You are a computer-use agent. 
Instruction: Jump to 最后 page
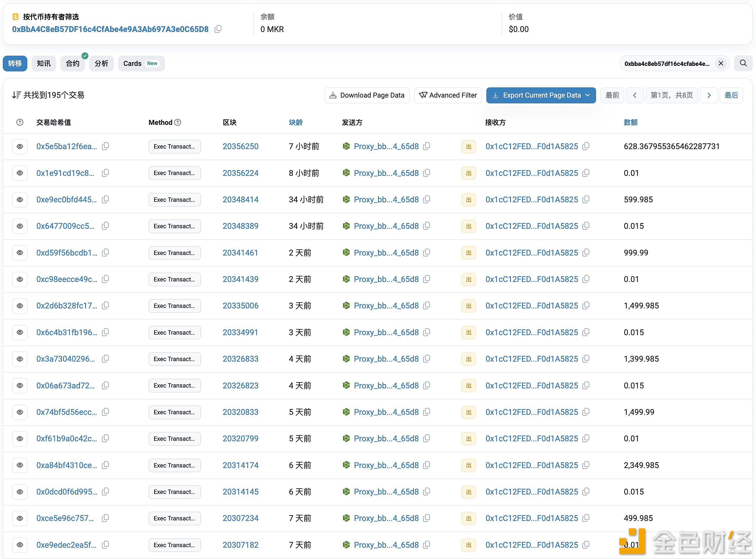coord(731,95)
